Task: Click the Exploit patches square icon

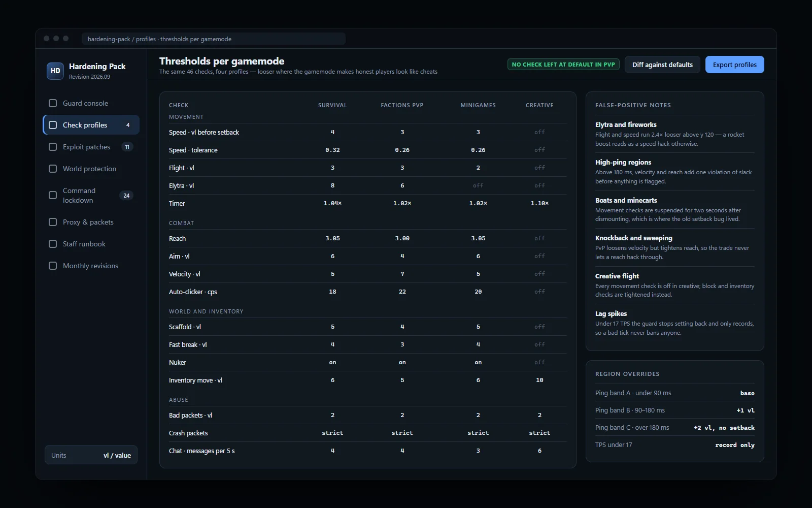Action: click(x=53, y=147)
